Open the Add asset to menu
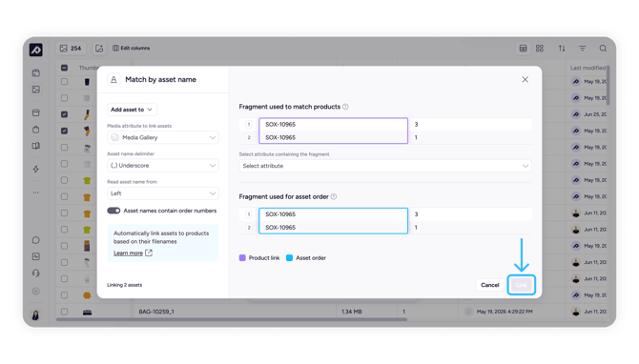The width and height of the screenshot is (639, 364). pos(132,110)
